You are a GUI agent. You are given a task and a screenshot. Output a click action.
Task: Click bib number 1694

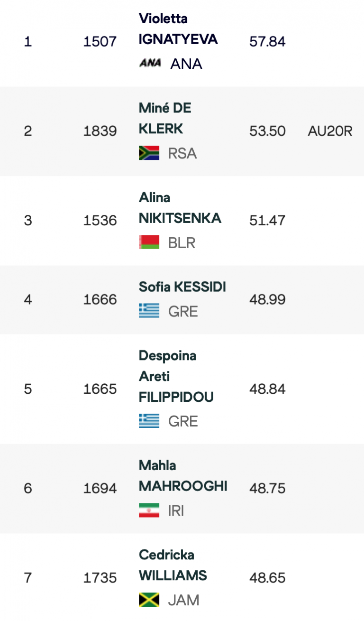100,488
